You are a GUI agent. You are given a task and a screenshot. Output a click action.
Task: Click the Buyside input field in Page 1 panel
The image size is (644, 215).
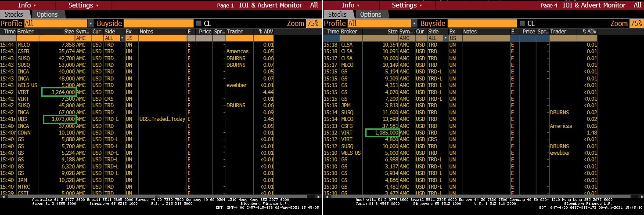coord(158,24)
